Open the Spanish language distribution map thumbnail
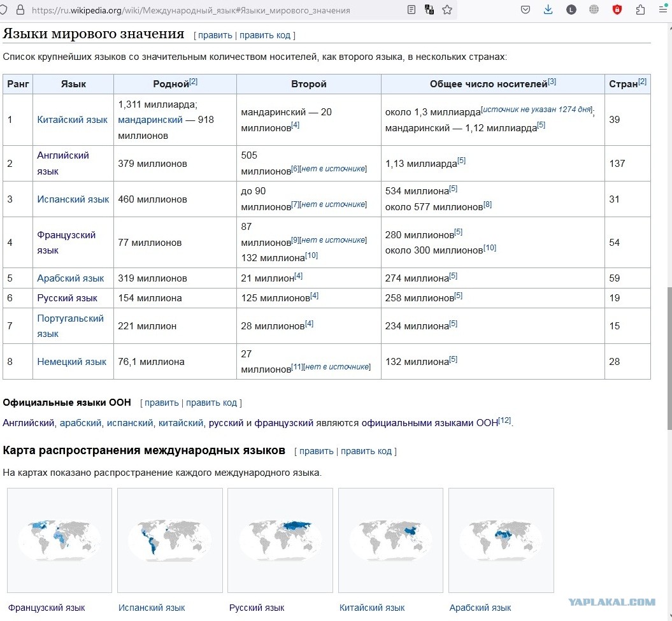Viewport: 672px width, 621px height. point(169,540)
